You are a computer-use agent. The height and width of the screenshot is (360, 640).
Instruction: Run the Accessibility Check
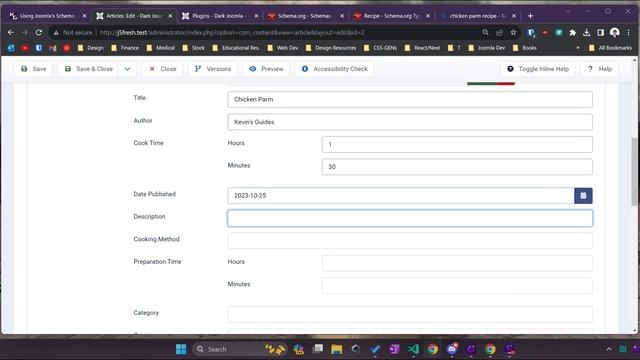pyautogui.click(x=335, y=69)
